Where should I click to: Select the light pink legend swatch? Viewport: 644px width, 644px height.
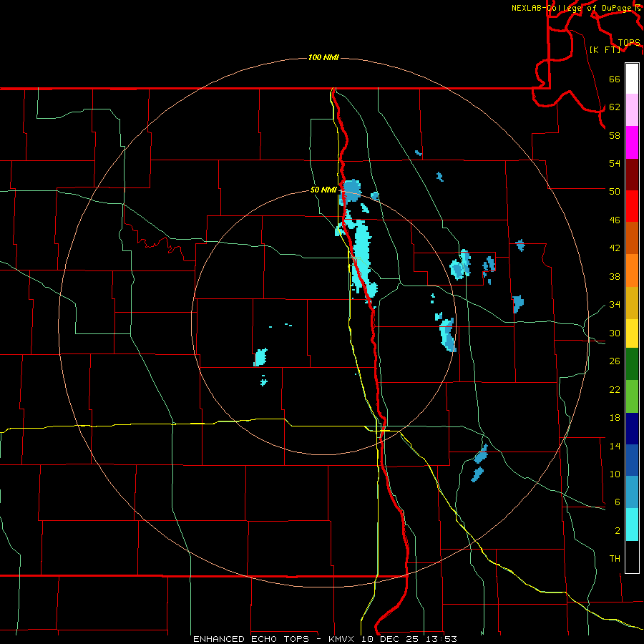coord(632,109)
